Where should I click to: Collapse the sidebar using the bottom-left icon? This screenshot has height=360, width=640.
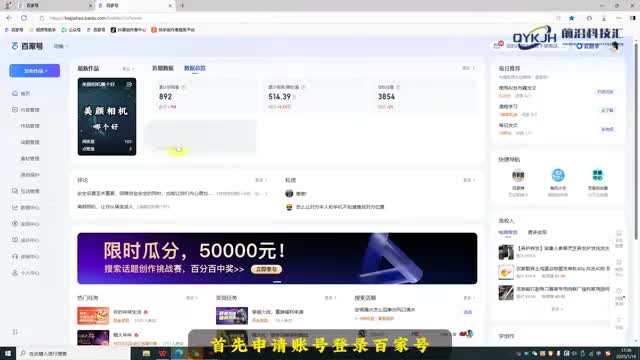pos(15,332)
